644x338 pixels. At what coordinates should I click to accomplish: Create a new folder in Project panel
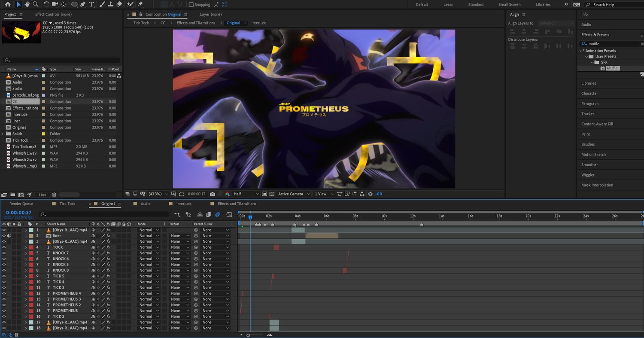12,195
